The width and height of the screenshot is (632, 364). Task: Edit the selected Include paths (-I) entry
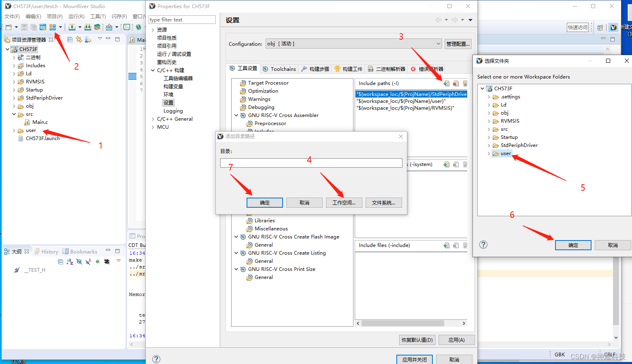(465, 83)
